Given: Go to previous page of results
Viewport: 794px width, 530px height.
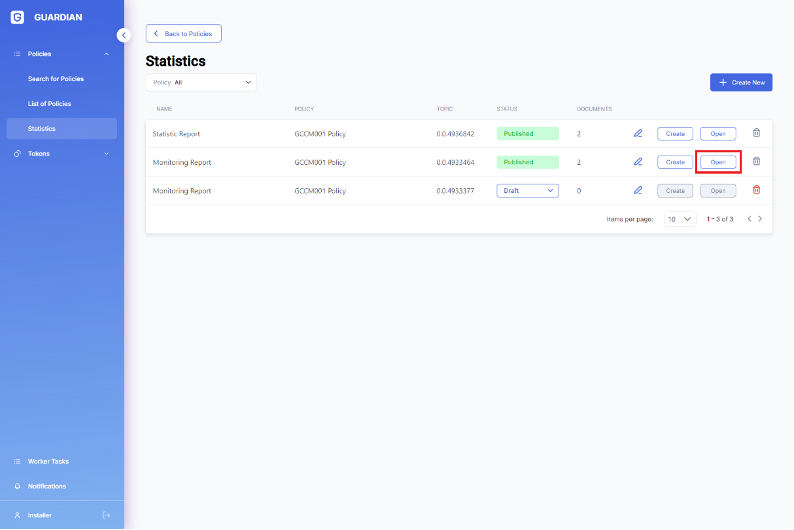Looking at the screenshot, I should 748,219.
